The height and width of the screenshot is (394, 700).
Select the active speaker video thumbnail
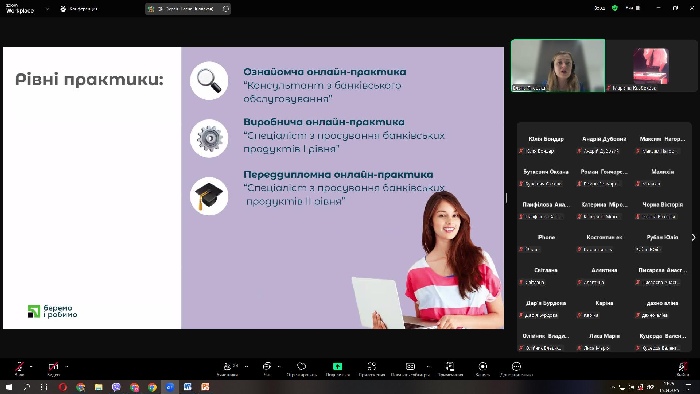[x=558, y=66]
